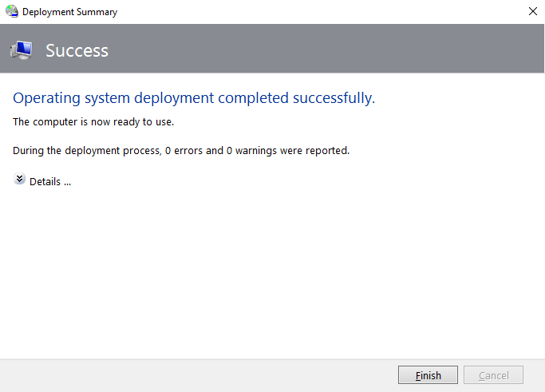Click the computer icon beside Success
The width and height of the screenshot is (545, 392).
21,50
